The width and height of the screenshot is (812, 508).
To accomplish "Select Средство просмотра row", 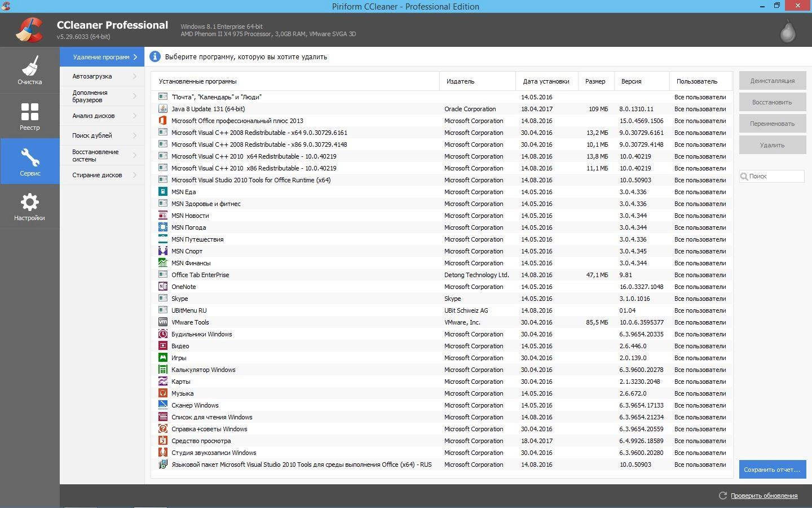I will tap(442, 441).
